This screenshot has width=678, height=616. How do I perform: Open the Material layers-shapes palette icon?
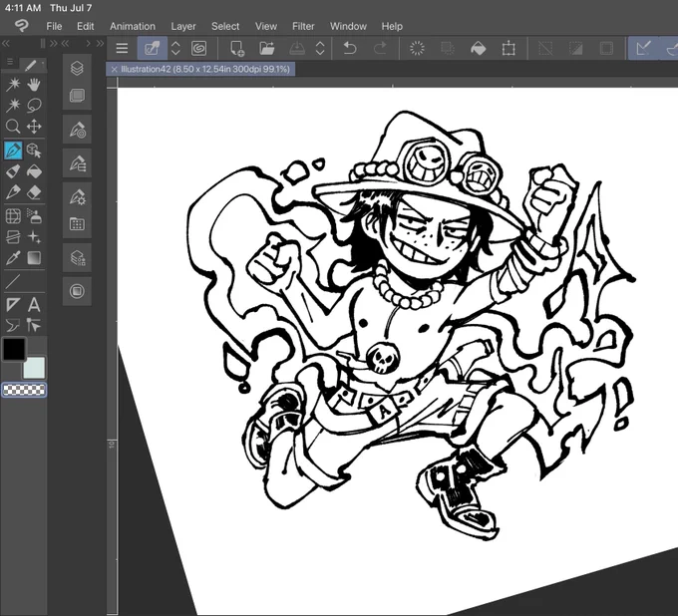coord(77,258)
